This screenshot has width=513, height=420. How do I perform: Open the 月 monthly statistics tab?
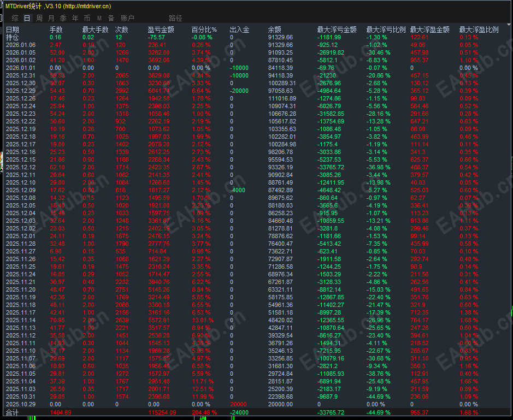coord(51,19)
